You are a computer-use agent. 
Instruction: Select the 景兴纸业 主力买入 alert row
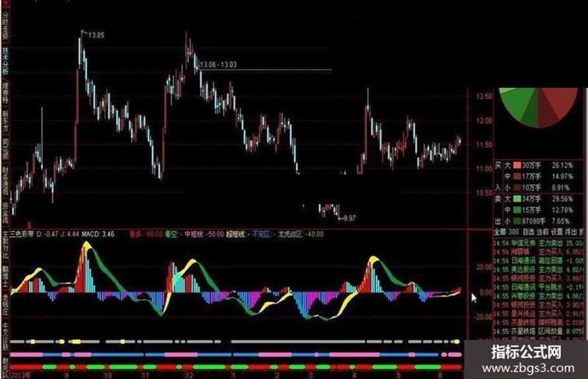pos(539,314)
